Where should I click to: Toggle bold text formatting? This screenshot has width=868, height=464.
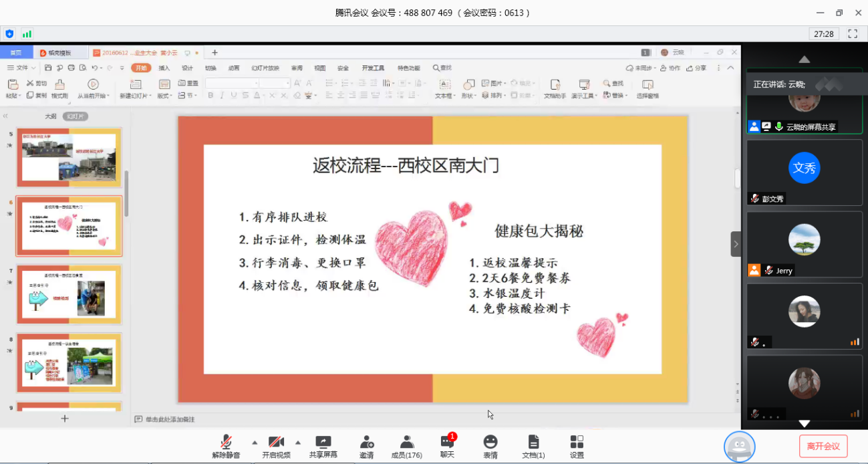tap(210, 96)
